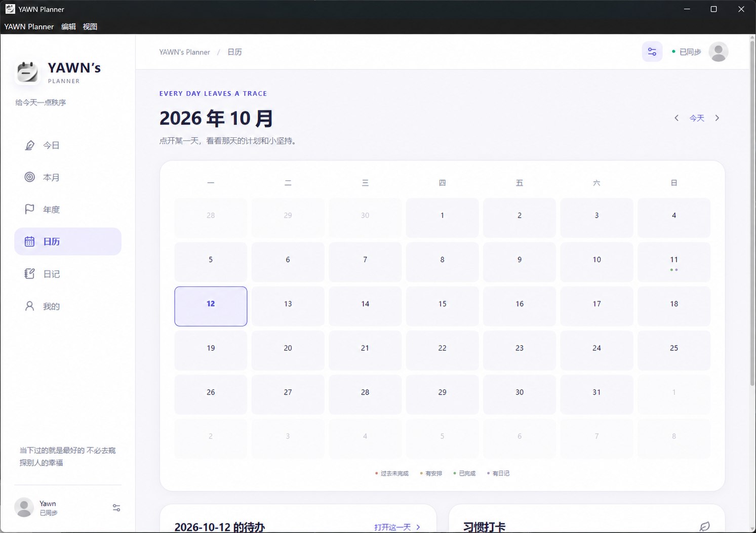The width and height of the screenshot is (756, 533).
Task: Pick October 9 on the calendar
Action: (520, 262)
